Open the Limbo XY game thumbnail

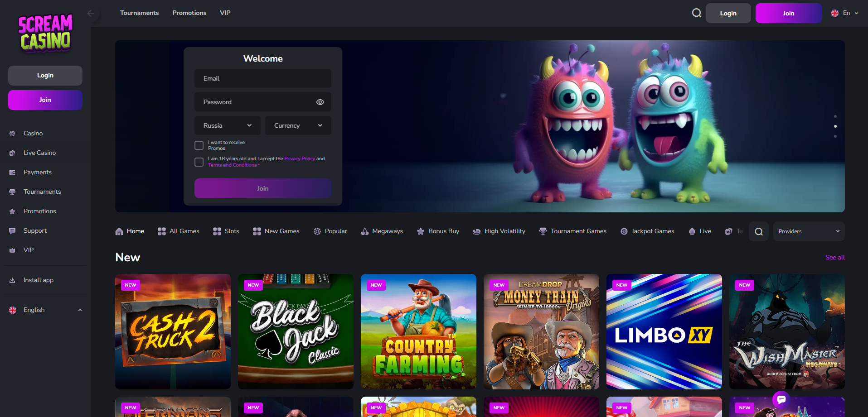click(664, 331)
